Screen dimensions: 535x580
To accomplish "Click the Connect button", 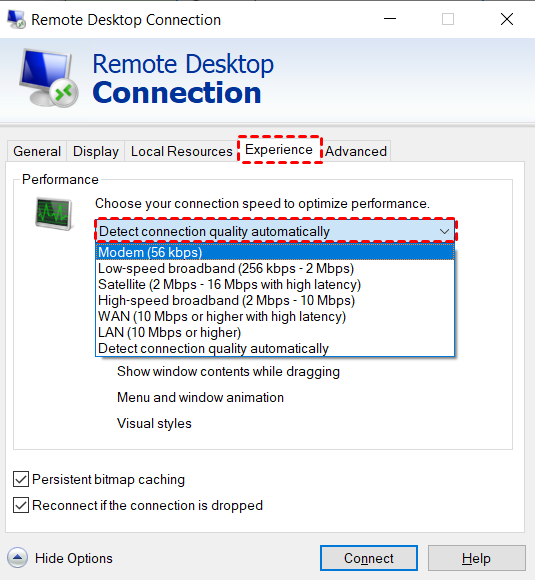I will coord(369,558).
